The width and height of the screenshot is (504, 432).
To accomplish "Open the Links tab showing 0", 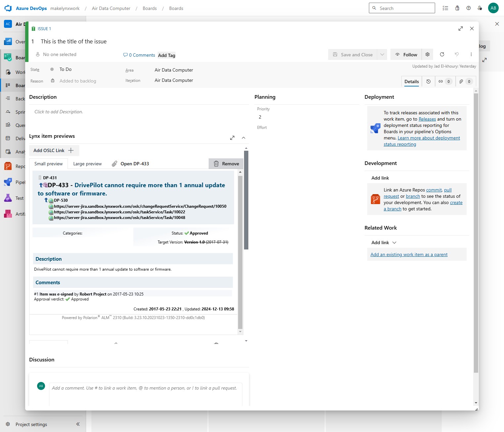I will 445,81.
